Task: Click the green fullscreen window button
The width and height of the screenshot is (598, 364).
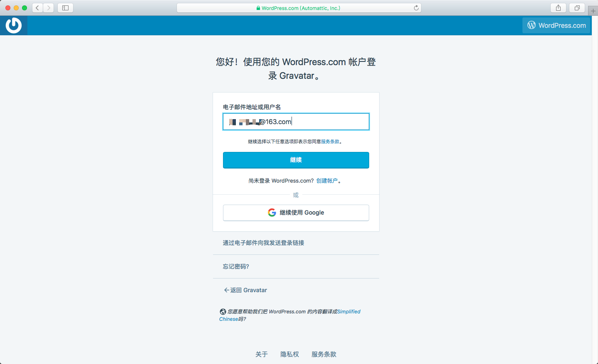Action: (x=25, y=8)
